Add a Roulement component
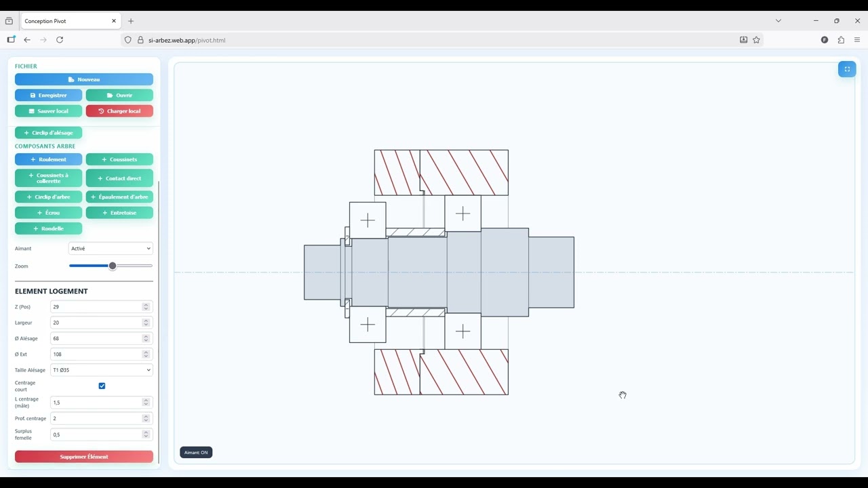 [48, 159]
